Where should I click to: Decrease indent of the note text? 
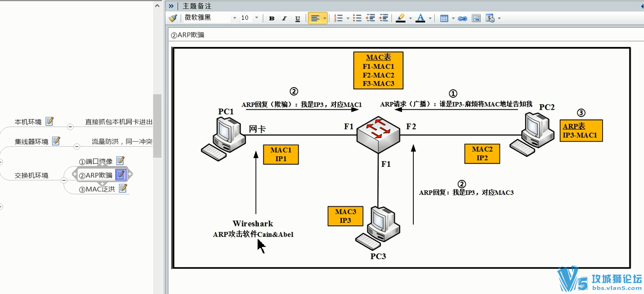click(x=371, y=18)
